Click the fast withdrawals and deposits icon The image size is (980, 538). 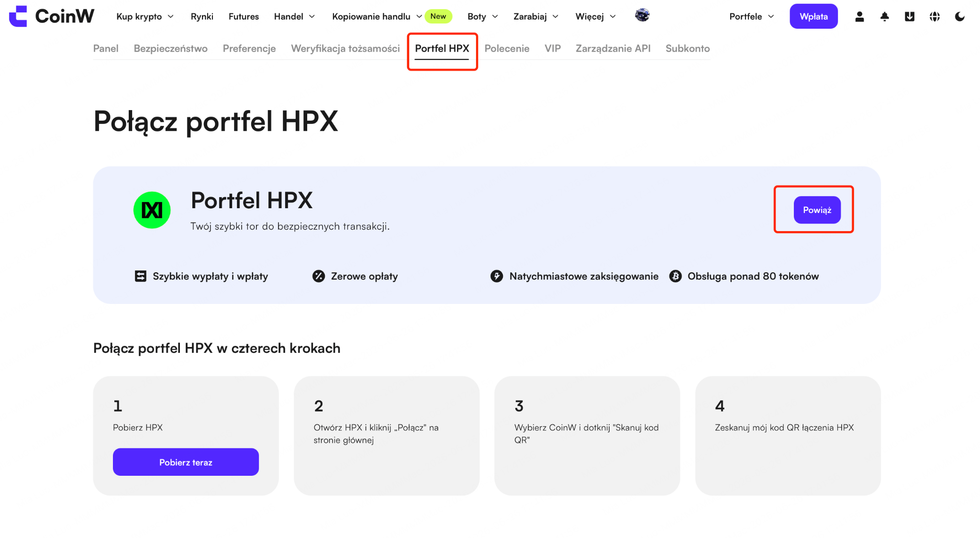point(141,276)
